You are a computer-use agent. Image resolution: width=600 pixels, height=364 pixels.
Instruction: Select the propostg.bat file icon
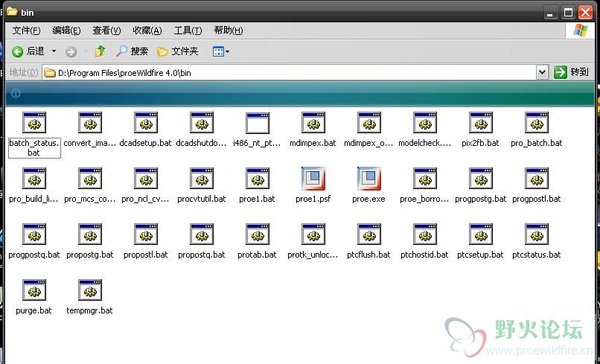(x=90, y=234)
